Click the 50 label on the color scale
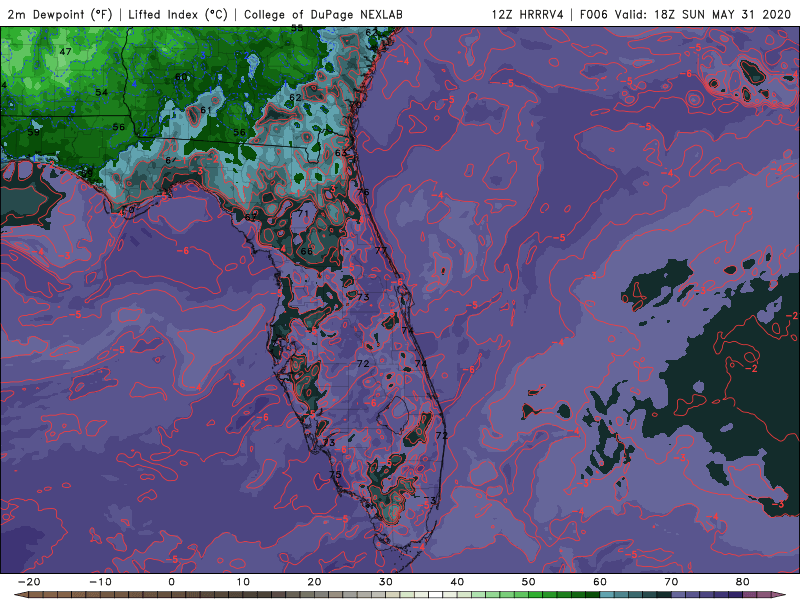800x600 pixels. click(x=529, y=582)
